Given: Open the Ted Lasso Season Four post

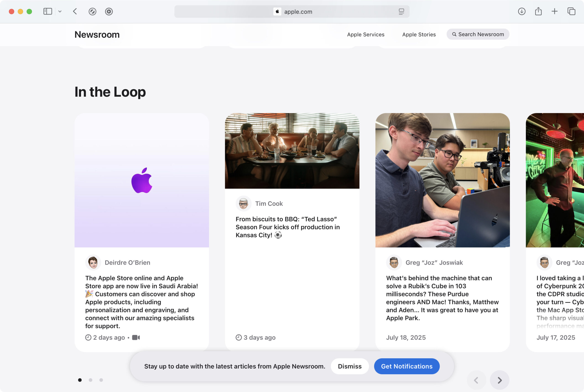Looking at the screenshot, I should [288, 227].
